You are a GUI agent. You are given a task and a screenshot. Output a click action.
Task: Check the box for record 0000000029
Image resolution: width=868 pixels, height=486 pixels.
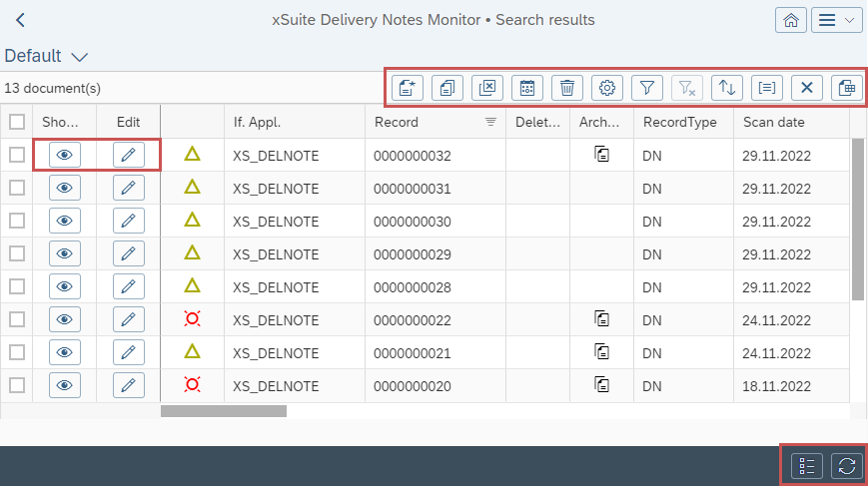click(x=17, y=253)
